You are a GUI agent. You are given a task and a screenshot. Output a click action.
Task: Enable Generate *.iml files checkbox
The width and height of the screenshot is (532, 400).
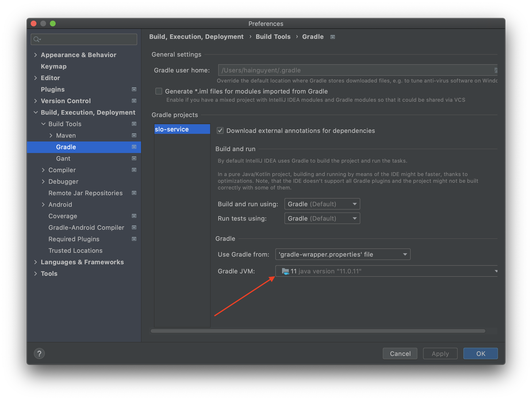click(x=159, y=91)
